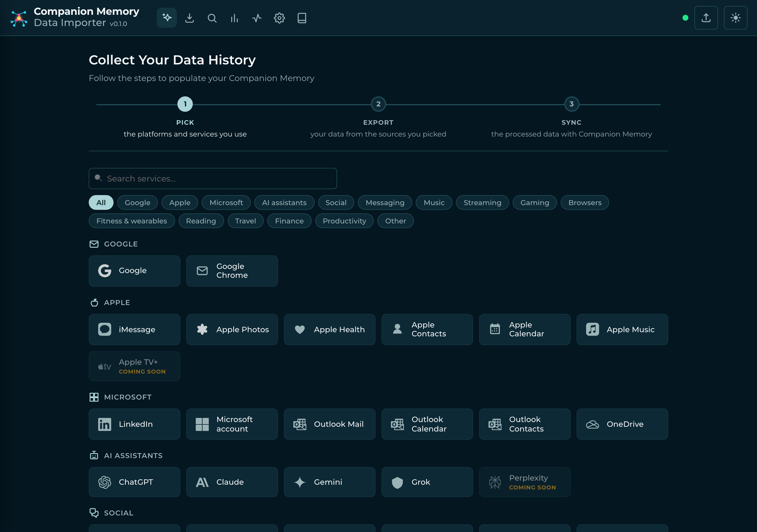Screen dimensions: 757x532
Task: Pick the ChatGPT card
Action: coord(135,482)
